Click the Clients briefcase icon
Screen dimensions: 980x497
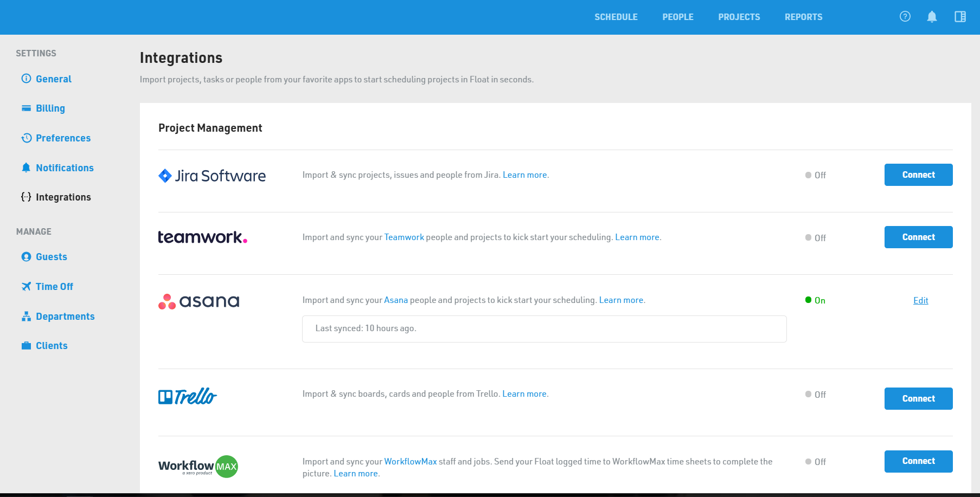click(26, 346)
